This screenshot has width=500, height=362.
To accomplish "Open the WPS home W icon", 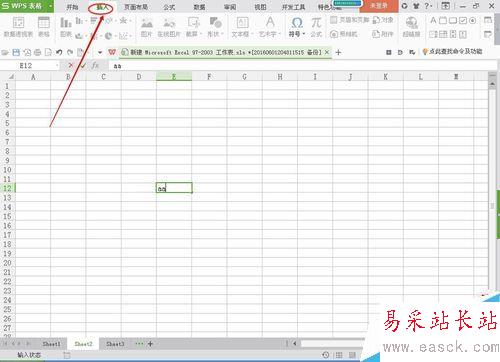I will coord(112,52).
